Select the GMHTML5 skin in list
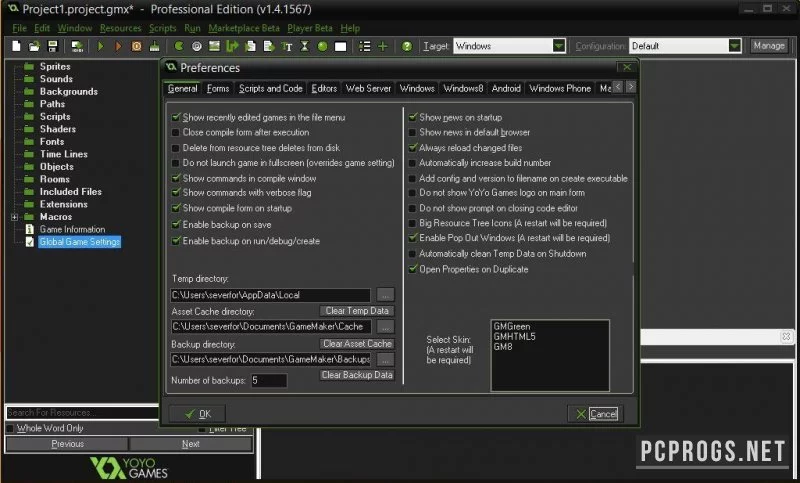The image size is (800, 483). pos(514,337)
